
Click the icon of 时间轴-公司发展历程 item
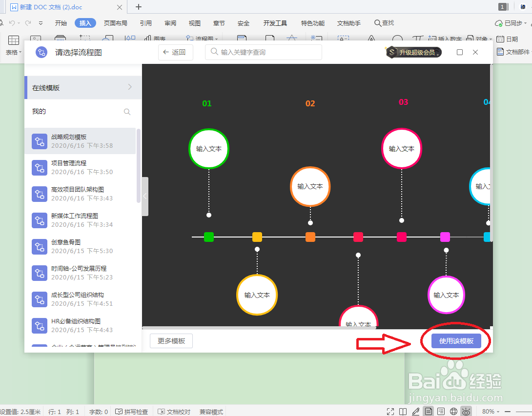coord(40,273)
